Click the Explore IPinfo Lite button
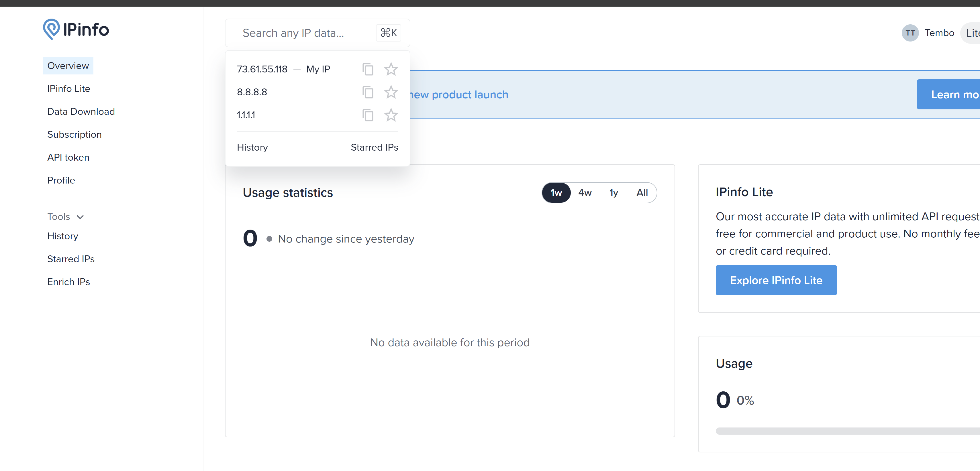The height and width of the screenshot is (471, 980). pos(776,280)
